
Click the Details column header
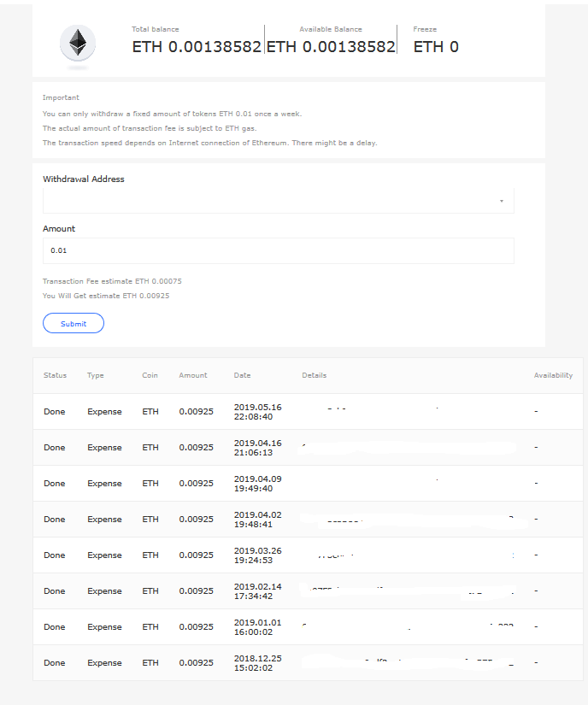tap(315, 375)
